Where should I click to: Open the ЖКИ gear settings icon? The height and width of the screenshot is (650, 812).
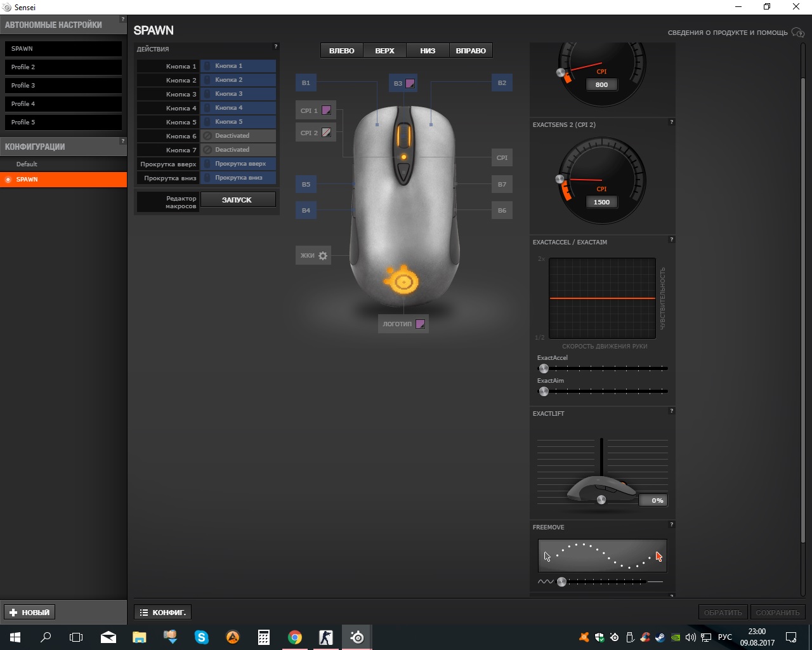(323, 256)
